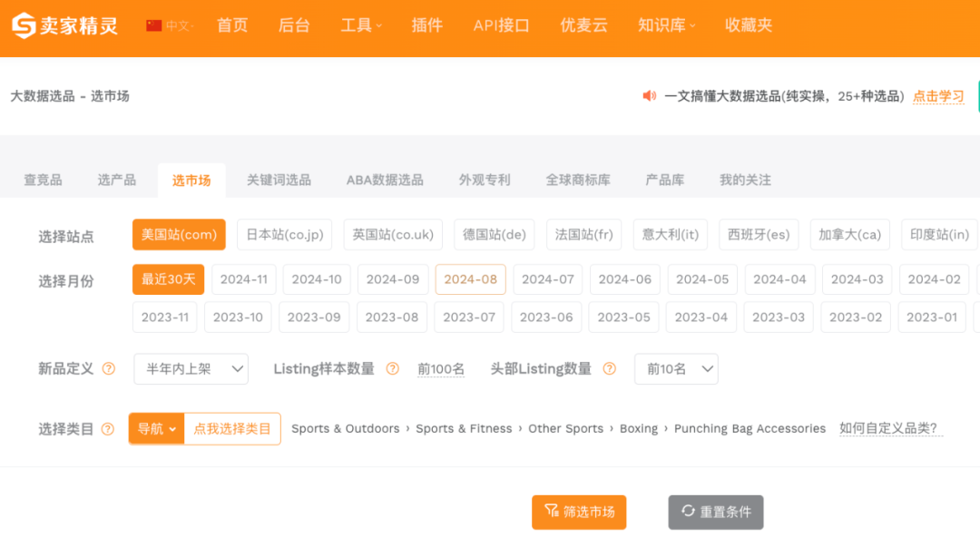Open the help icon beside Listing样本数量
Viewport: 980px width, 547px height.
click(x=393, y=369)
